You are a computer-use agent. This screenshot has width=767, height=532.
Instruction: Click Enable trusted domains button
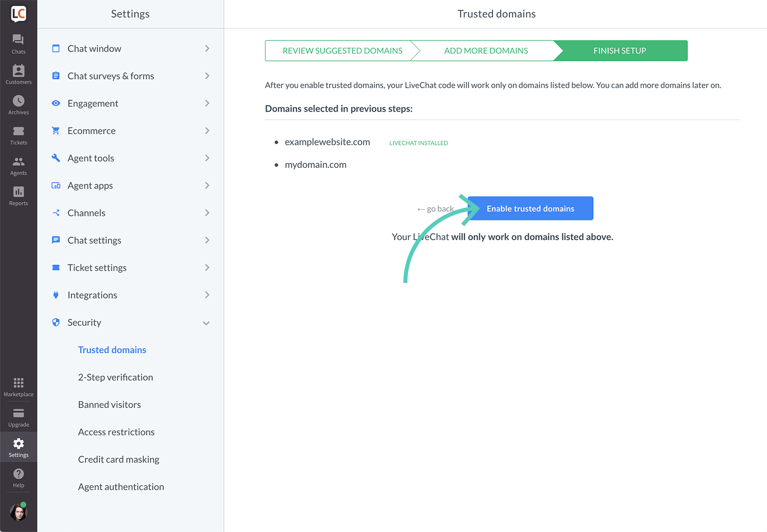click(x=530, y=208)
